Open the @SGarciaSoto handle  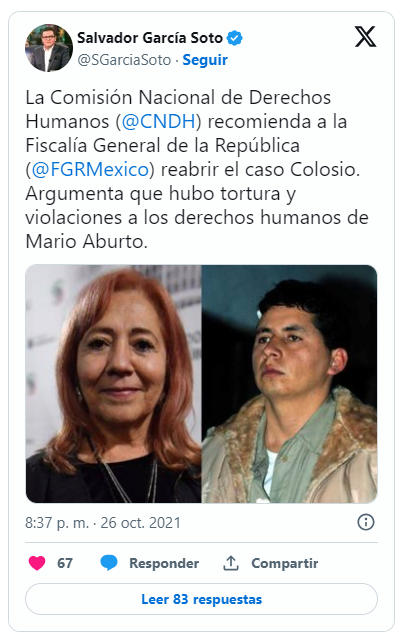click(124, 60)
